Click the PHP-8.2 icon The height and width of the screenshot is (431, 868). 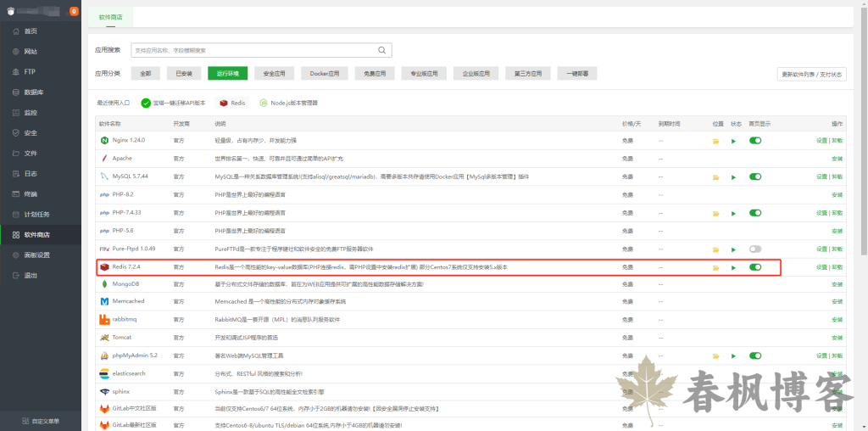(x=103, y=194)
